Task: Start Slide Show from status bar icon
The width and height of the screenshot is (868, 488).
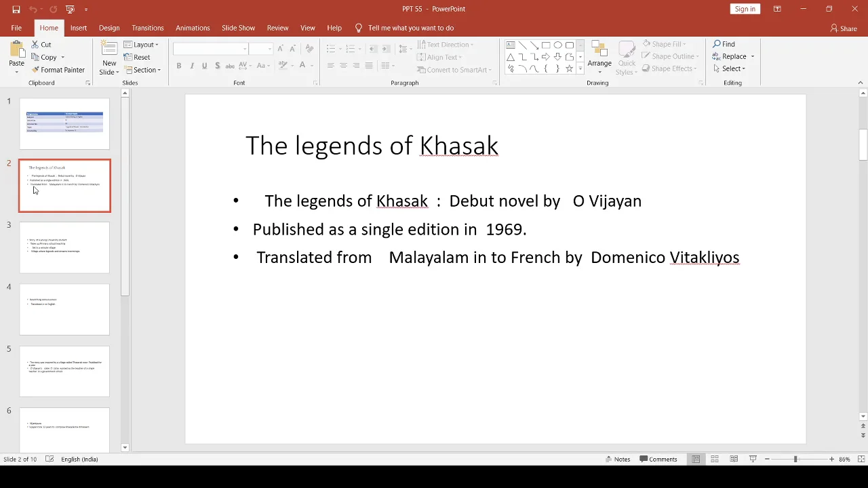Action: [753, 460]
